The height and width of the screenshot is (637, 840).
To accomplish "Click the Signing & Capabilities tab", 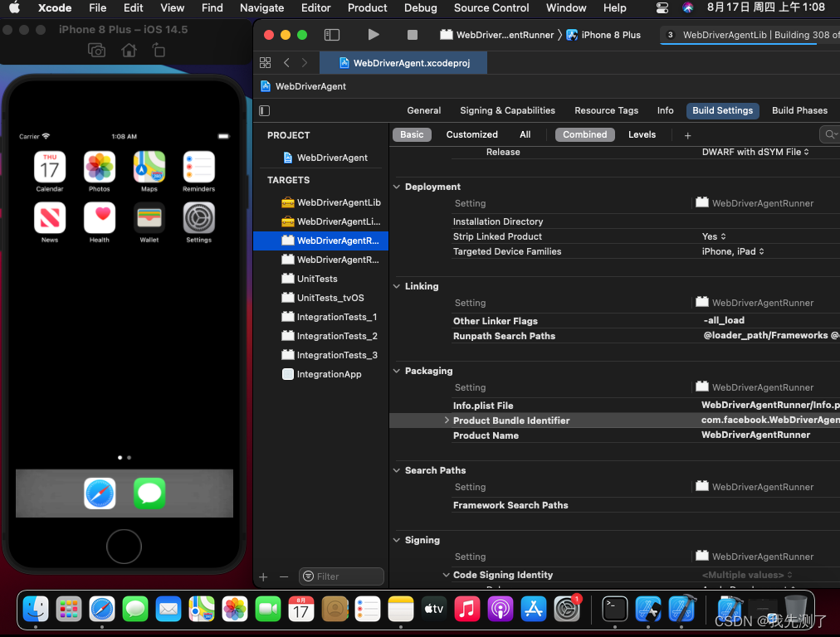I will tap(507, 110).
